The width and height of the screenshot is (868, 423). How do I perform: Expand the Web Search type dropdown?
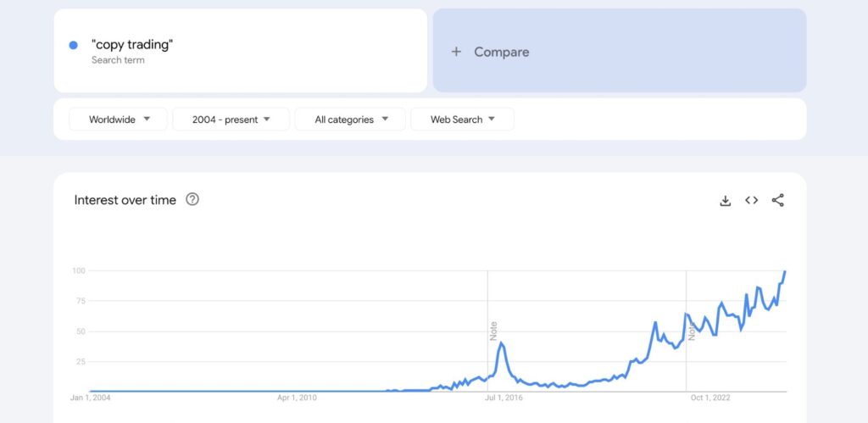click(x=462, y=120)
